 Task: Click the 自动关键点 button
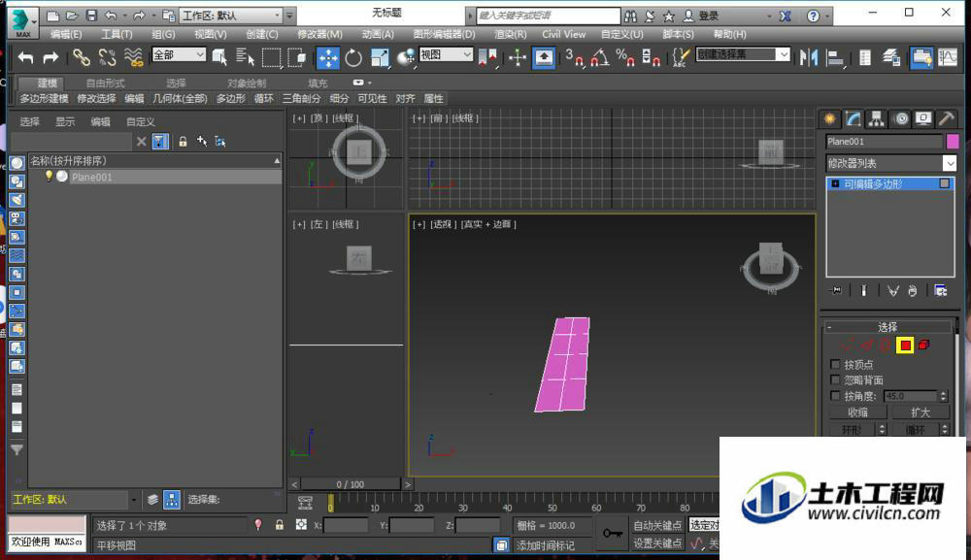tap(657, 525)
